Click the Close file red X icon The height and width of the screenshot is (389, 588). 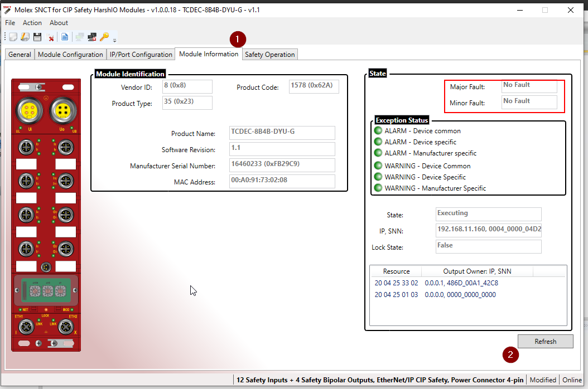50,37
